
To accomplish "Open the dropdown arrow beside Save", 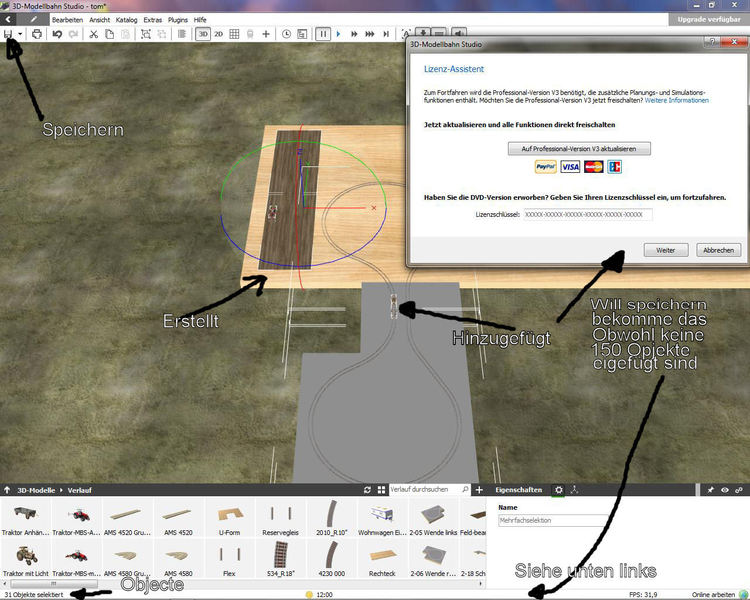I will (x=20, y=34).
